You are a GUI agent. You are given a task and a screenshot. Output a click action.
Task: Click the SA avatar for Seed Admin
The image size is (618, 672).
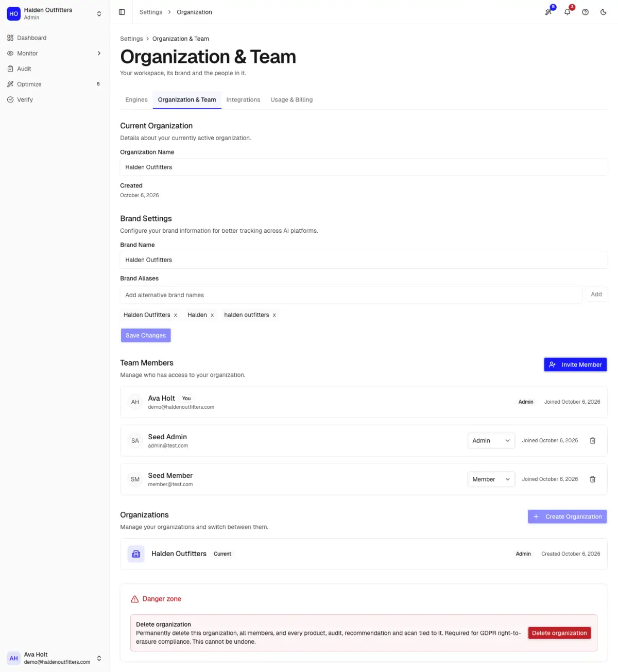click(x=135, y=440)
